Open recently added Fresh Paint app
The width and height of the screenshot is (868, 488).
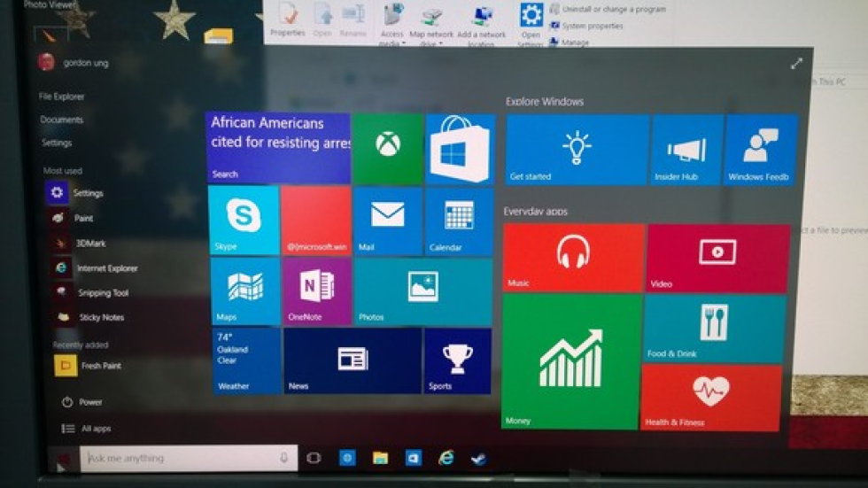pos(88,366)
